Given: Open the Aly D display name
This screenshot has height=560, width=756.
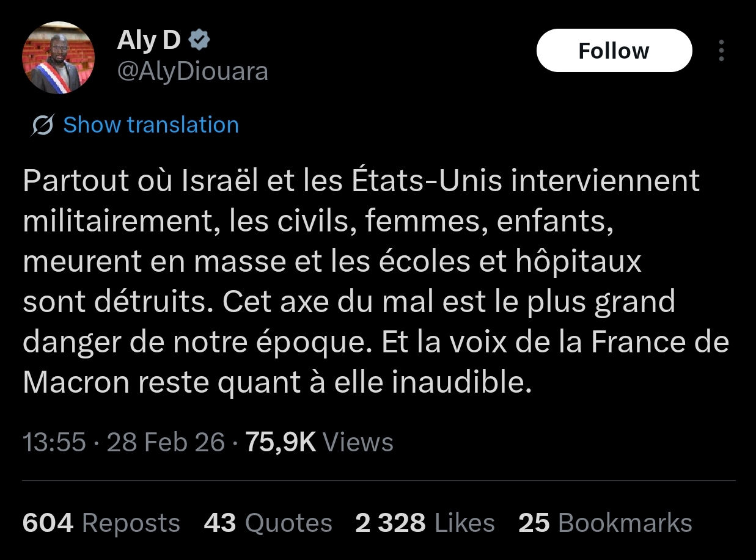Looking at the screenshot, I should [x=149, y=41].
